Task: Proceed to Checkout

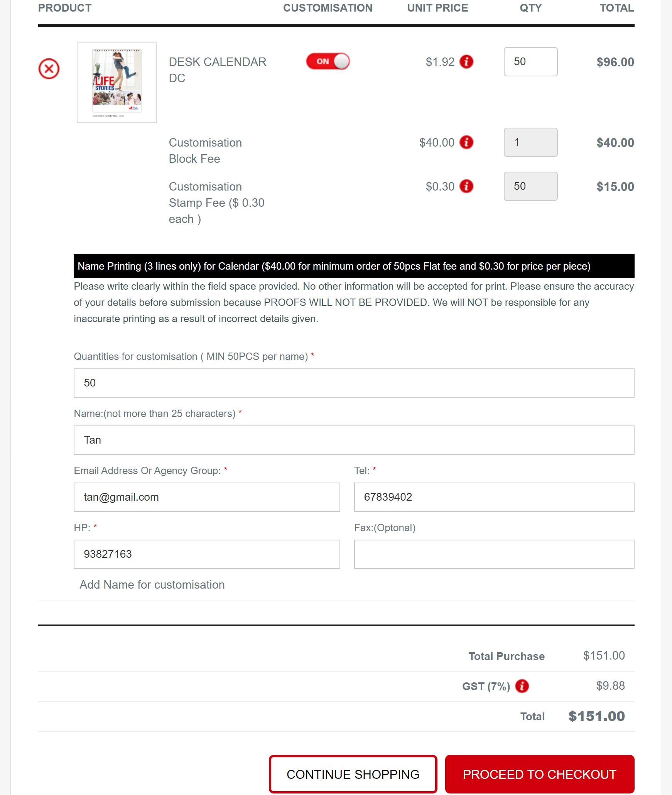Action: (x=539, y=774)
